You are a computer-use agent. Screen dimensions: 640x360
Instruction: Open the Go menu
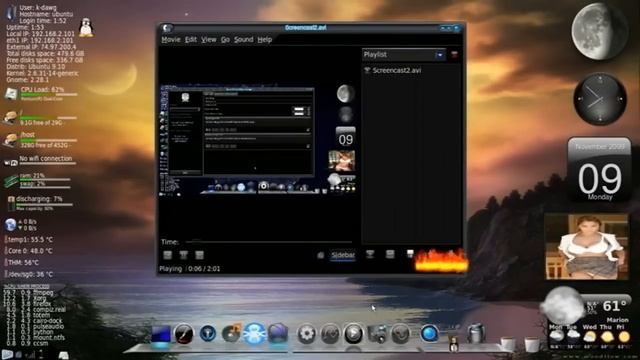click(x=225, y=40)
